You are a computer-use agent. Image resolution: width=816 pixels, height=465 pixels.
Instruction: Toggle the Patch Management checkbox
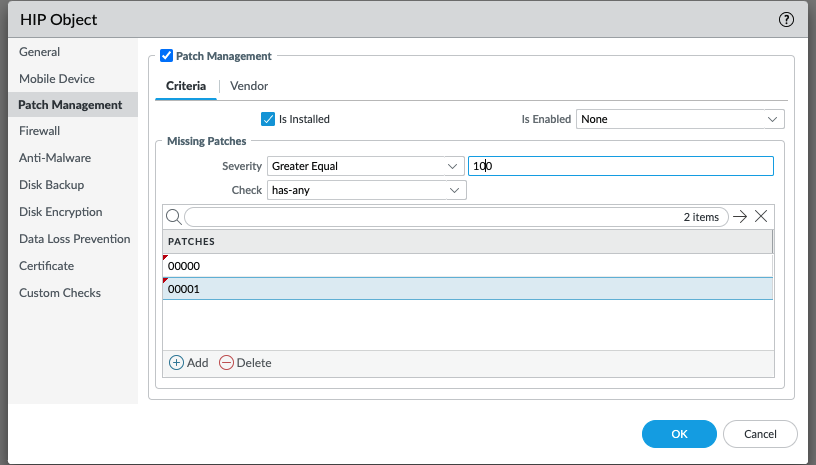point(167,56)
